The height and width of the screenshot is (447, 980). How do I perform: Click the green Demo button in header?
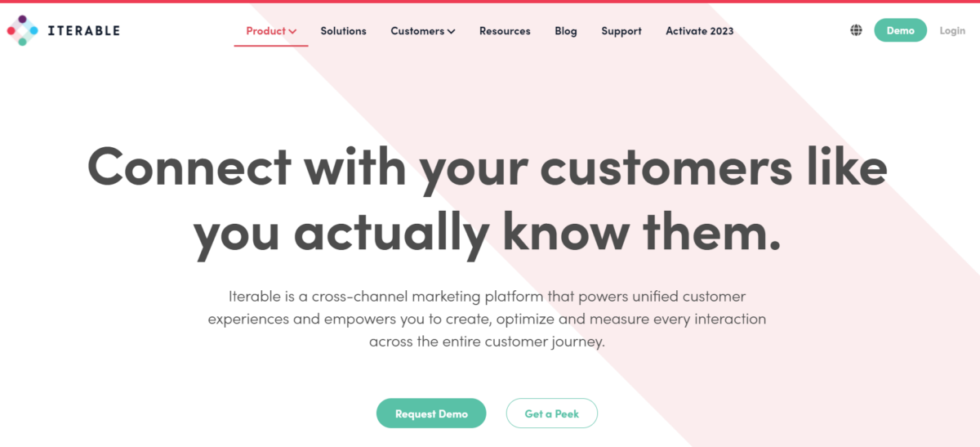901,30
